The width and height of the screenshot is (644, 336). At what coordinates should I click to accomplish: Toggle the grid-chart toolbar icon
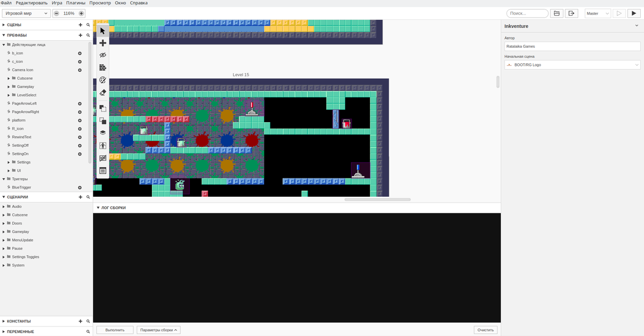[x=103, y=158]
